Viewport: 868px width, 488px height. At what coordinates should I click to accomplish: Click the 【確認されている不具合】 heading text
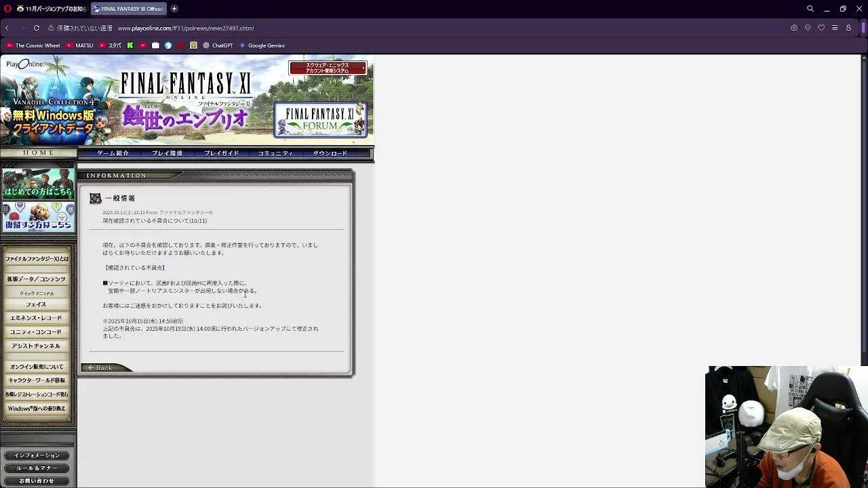[x=134, y=268]
